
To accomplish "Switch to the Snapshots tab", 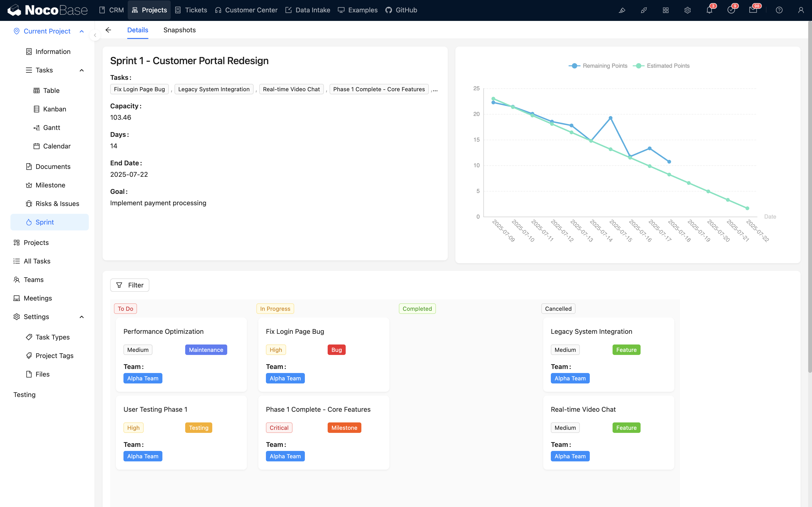I will [179, 30].
